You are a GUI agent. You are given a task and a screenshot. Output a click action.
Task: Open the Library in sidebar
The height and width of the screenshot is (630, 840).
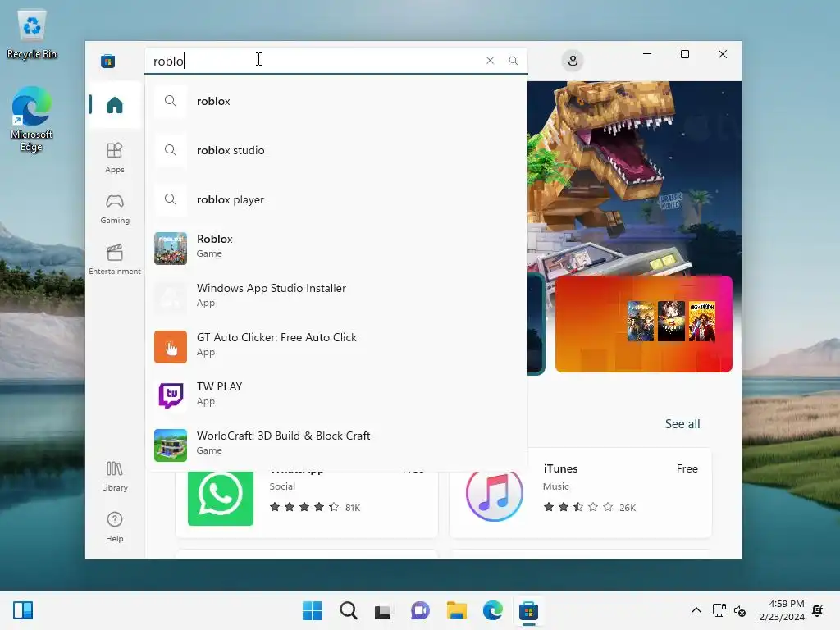115,476
